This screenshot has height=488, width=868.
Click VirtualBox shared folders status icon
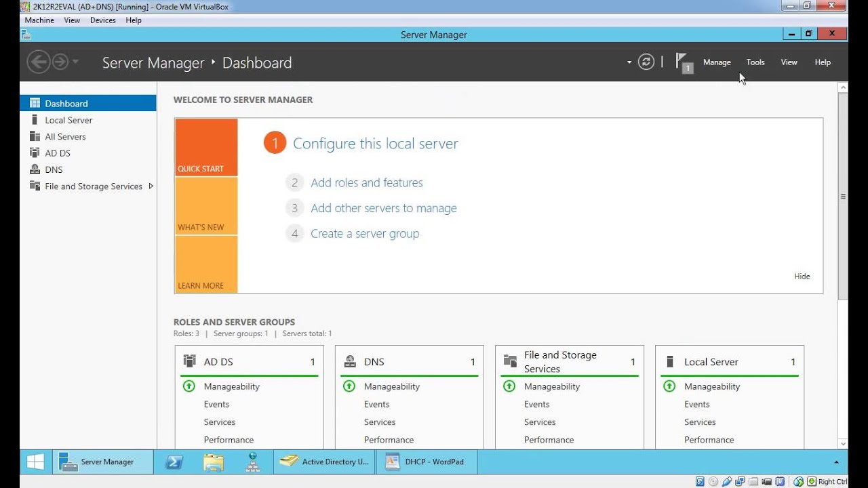pos(754,482)
